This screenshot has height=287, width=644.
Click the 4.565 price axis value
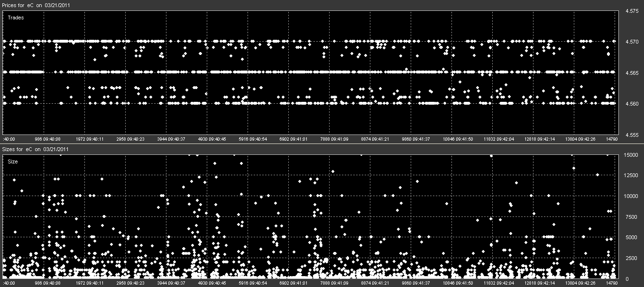click(631, 73)
